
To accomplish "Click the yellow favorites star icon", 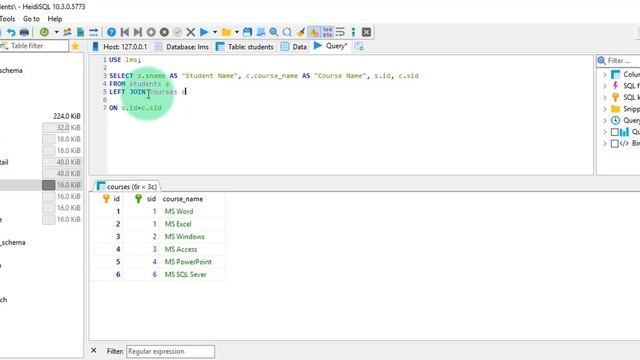I will [75, 46].
